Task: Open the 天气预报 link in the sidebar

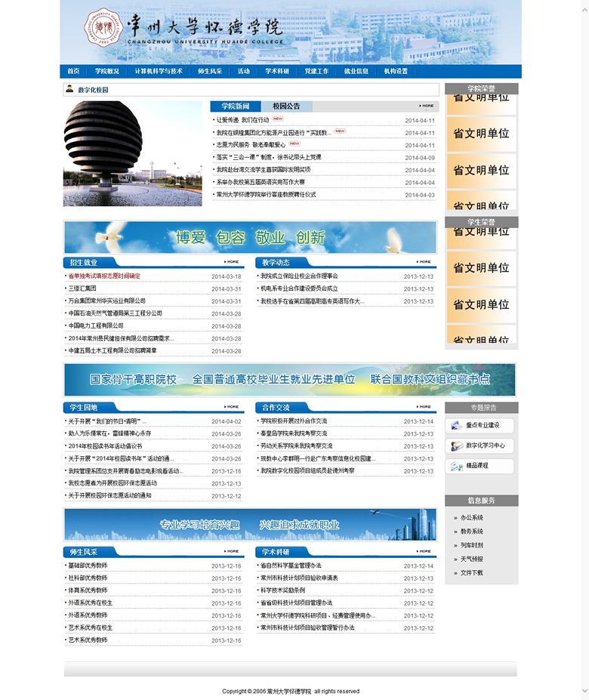Action: [x=472, y=560]
